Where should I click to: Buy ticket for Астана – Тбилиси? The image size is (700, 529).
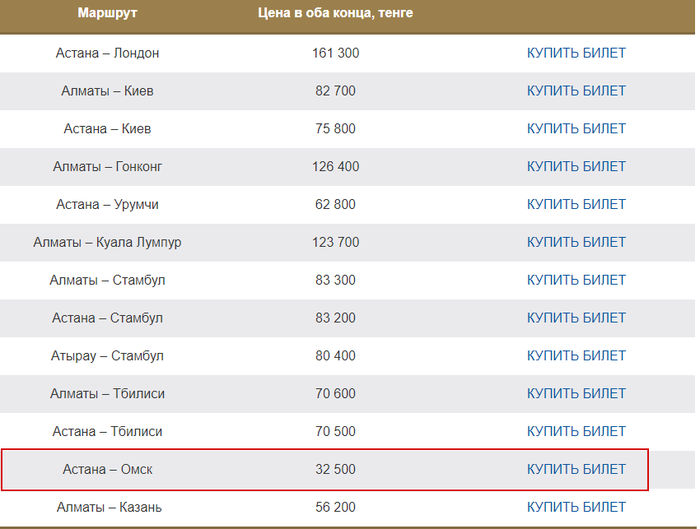(x=576, y=432)
